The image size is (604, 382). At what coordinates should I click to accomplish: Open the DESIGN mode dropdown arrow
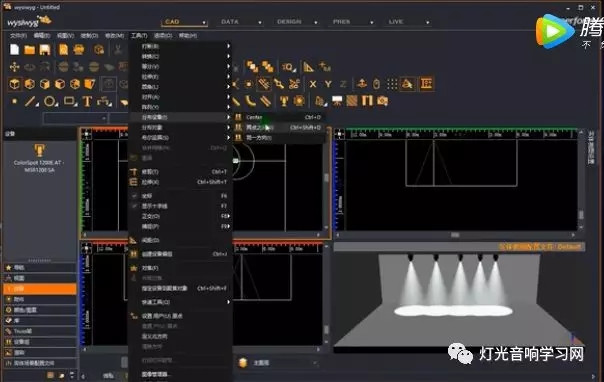pyautogui.click(x=316, y=22)
